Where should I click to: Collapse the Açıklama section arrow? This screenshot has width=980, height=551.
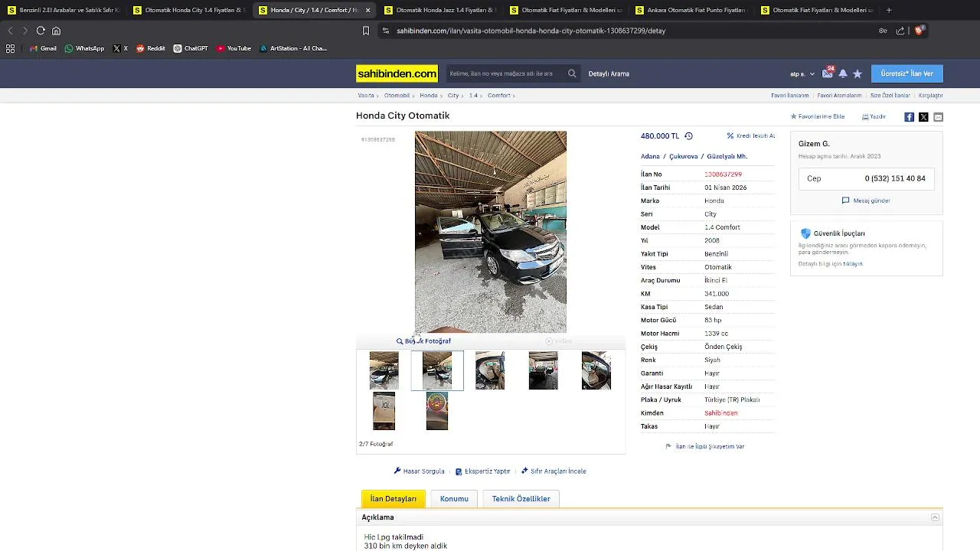[935, 517]
